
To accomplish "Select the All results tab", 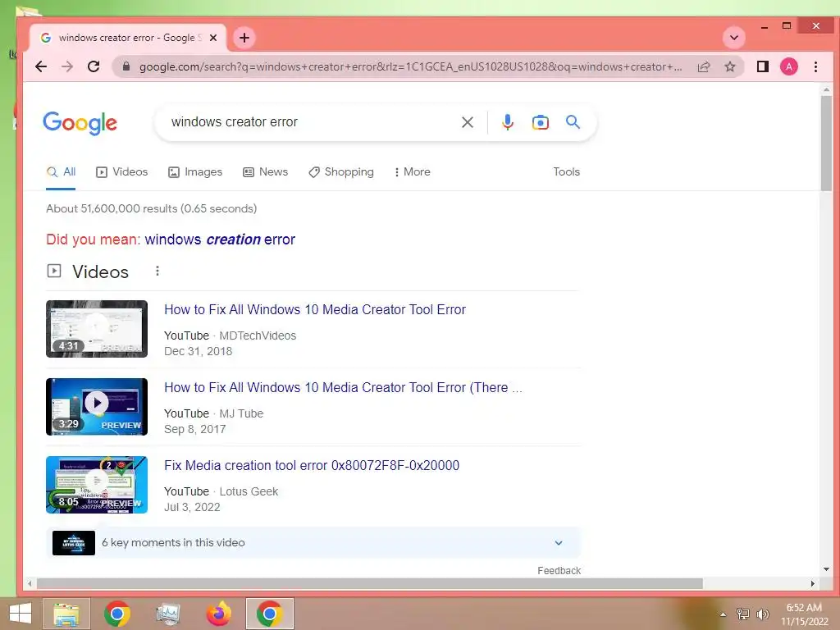I will [61, 172].
